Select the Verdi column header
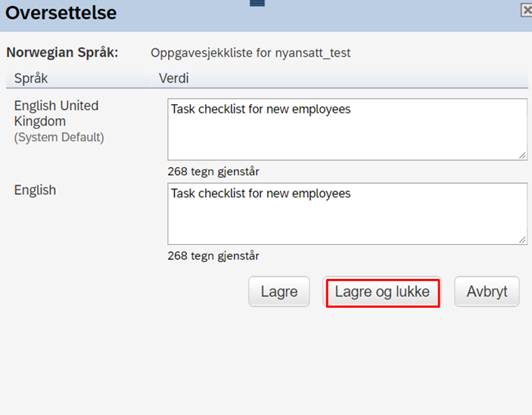This screenshot has height=415, width=532. coord(174,79)
